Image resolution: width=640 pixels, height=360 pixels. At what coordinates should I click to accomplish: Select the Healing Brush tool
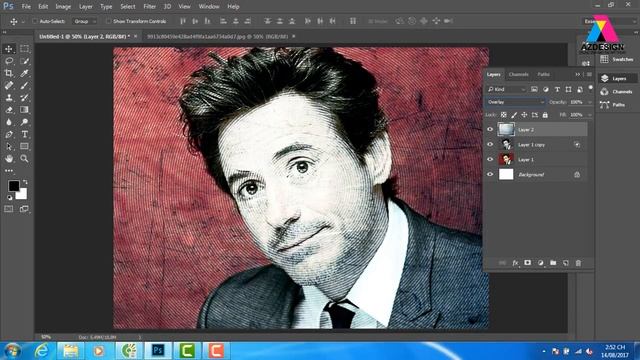[x=9, y=86]
